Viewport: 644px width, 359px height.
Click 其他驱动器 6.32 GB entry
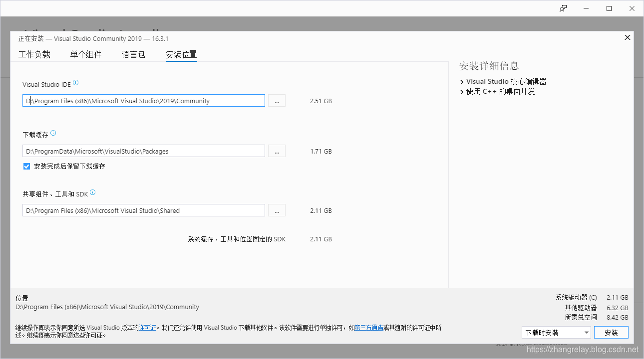click(x=597, y=308)
